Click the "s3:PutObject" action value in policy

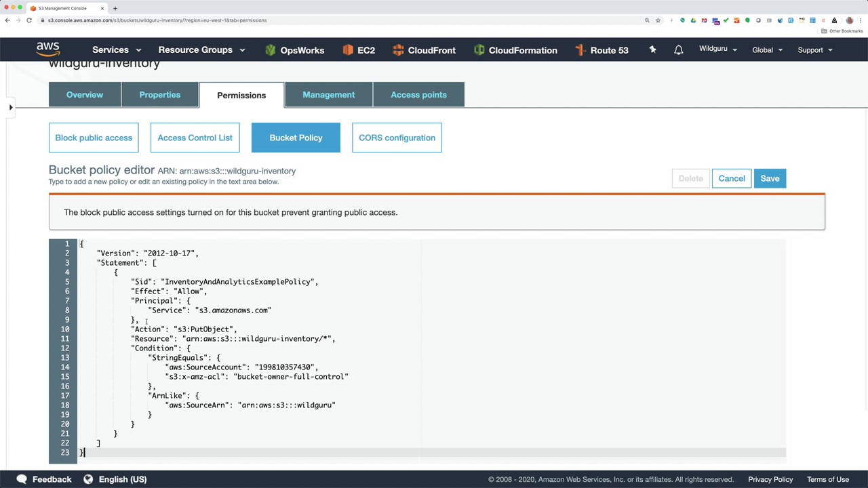tap(203, 329)
